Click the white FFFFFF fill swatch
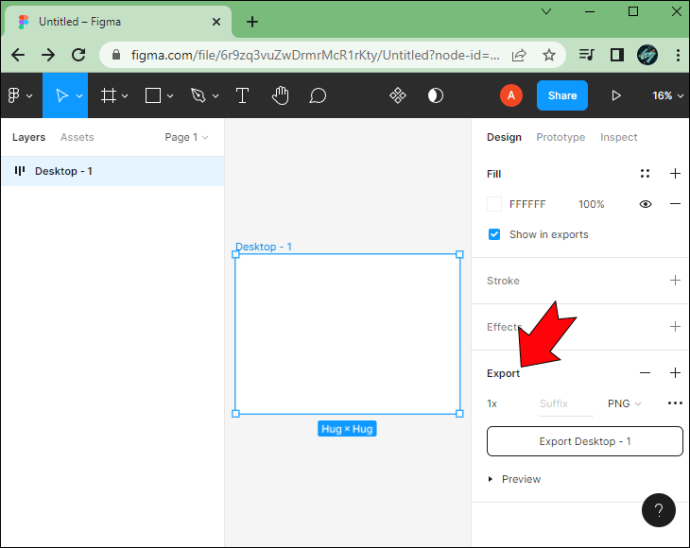 (494, 204)
